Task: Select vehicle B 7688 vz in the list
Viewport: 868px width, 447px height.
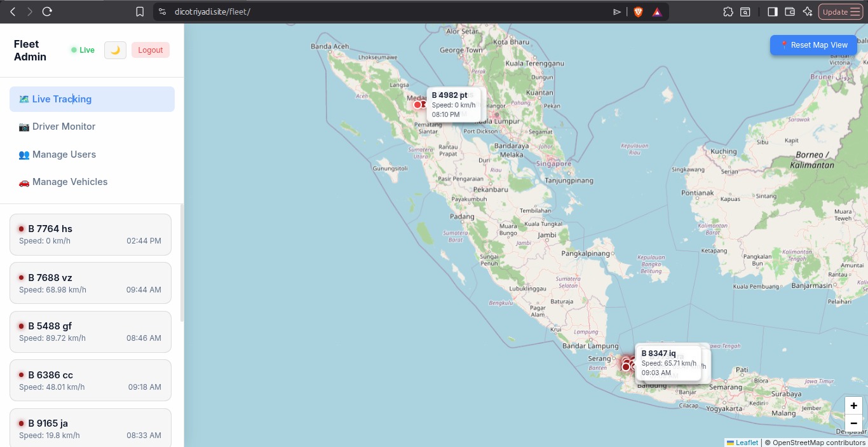Action: pyautogui.click(x=90, y=283)
